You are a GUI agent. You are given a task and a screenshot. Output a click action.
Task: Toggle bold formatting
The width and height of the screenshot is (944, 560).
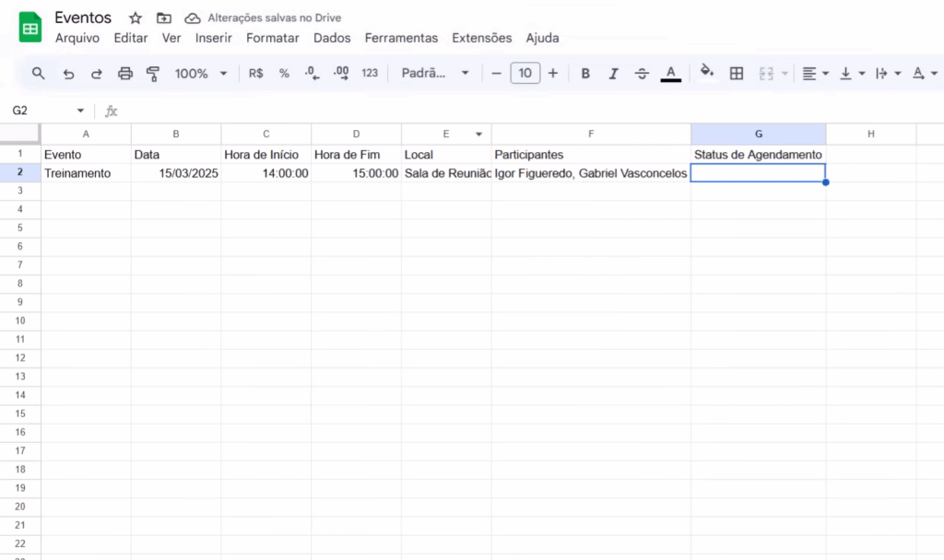[585, 74]
